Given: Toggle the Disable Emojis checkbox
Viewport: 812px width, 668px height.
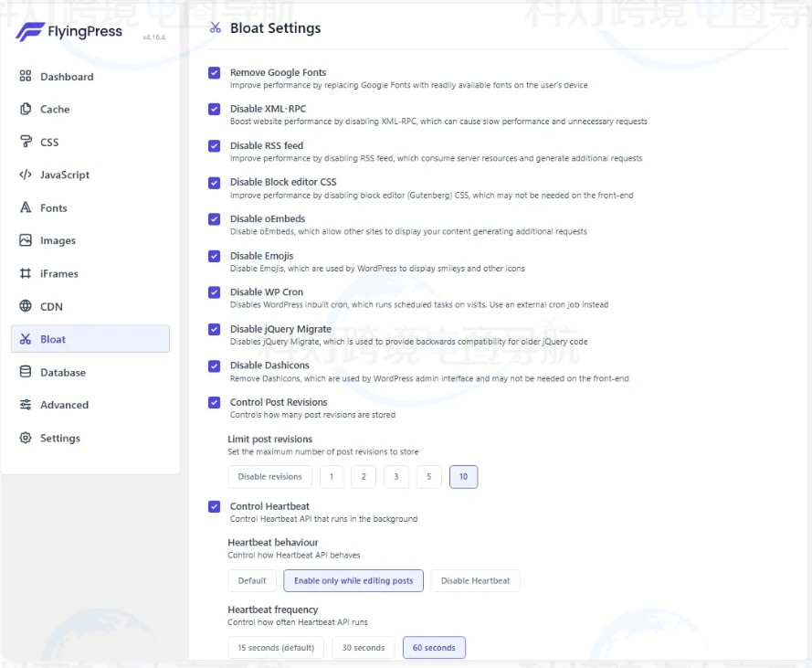Looking at the screenshot, I should click(215, 256).
